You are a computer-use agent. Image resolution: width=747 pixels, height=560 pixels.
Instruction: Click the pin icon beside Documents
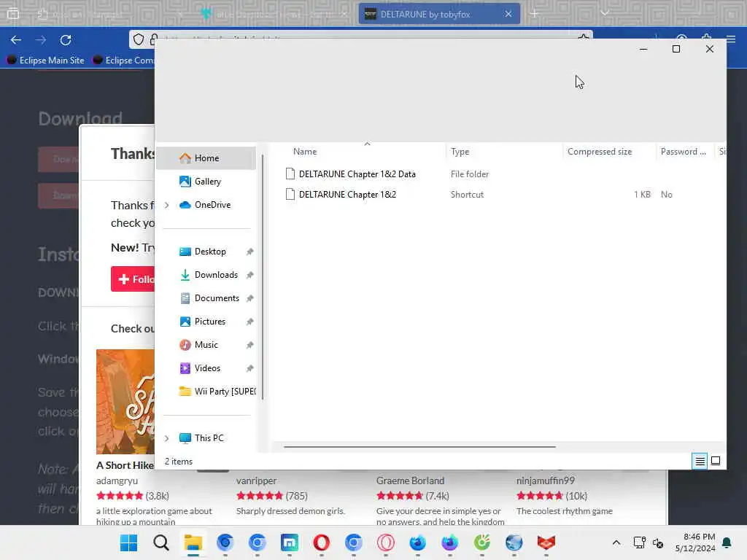pos(249,298)
